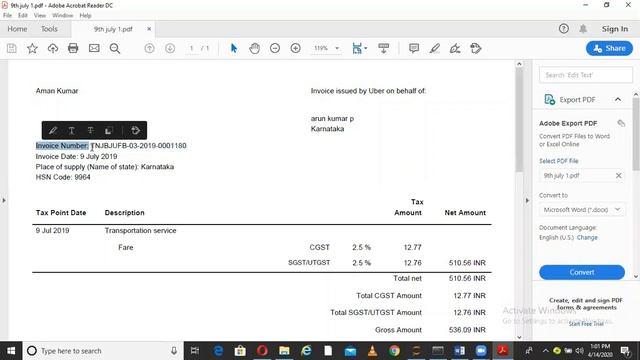Print the document with the printer icon
The image size is (640, 360).
point(73,49)
